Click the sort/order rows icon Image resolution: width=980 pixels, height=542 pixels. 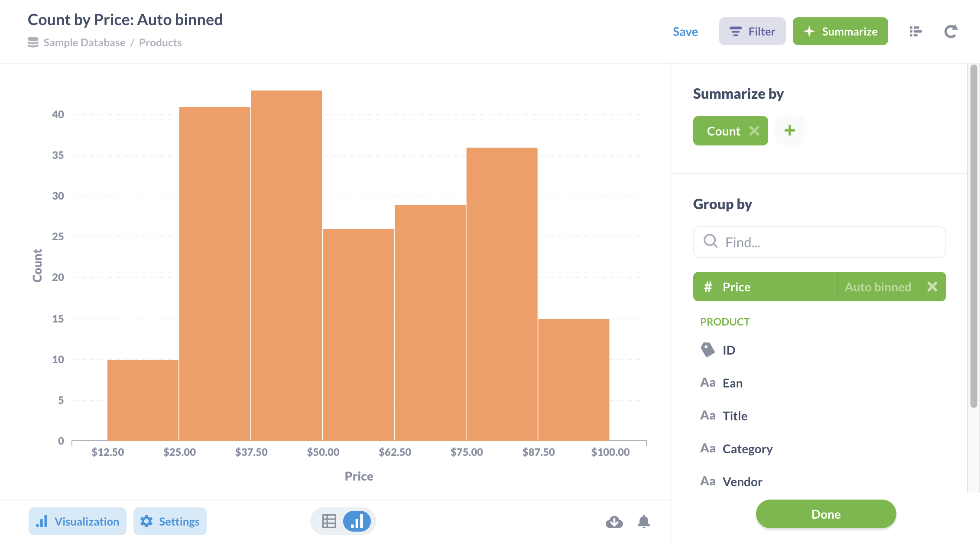tap(917, 31)
